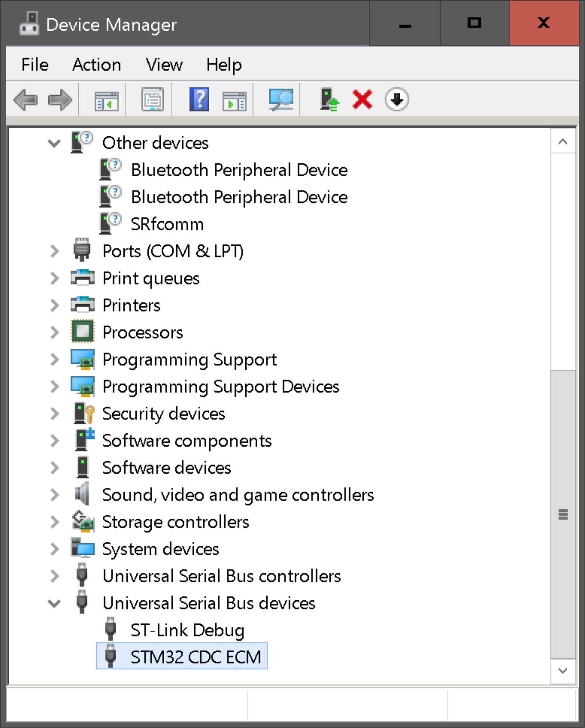Select the SRfcomm device

[x=167, y=224]
